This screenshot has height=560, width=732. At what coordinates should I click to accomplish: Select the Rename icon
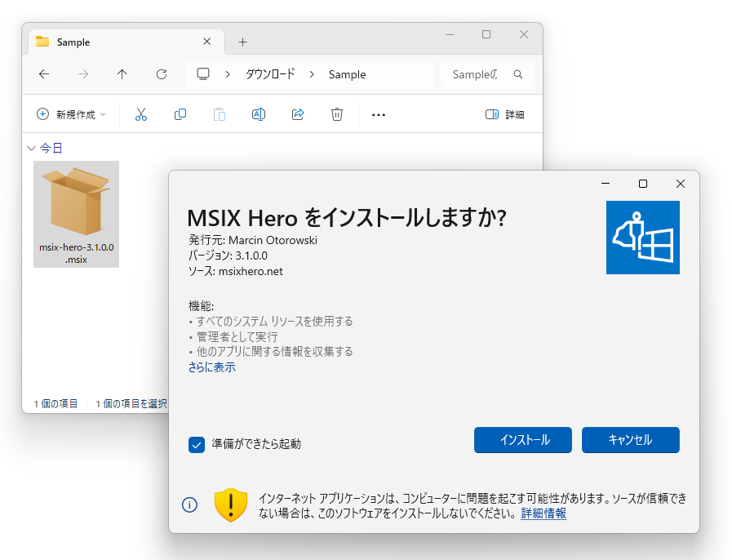tap(258, 114)
